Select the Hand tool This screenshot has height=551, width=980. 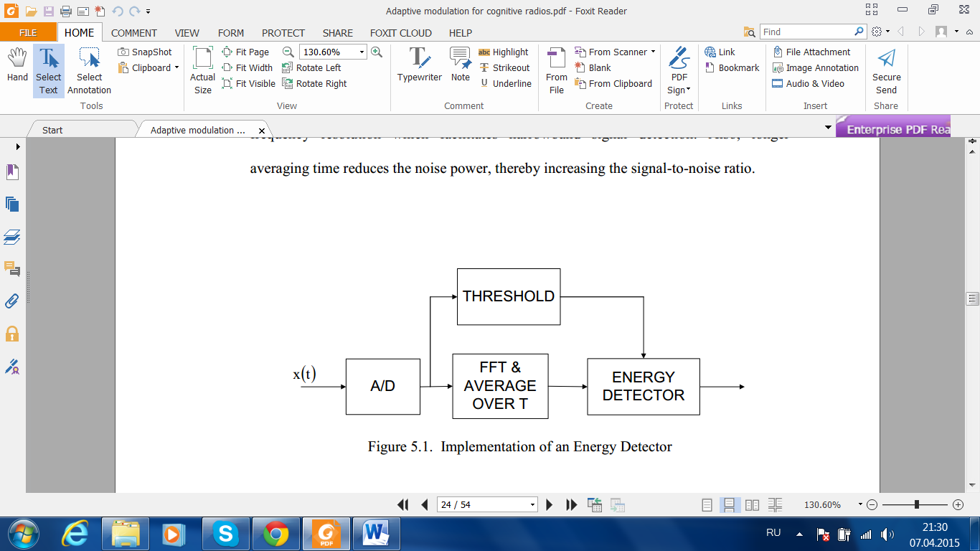tap(17, 66)
